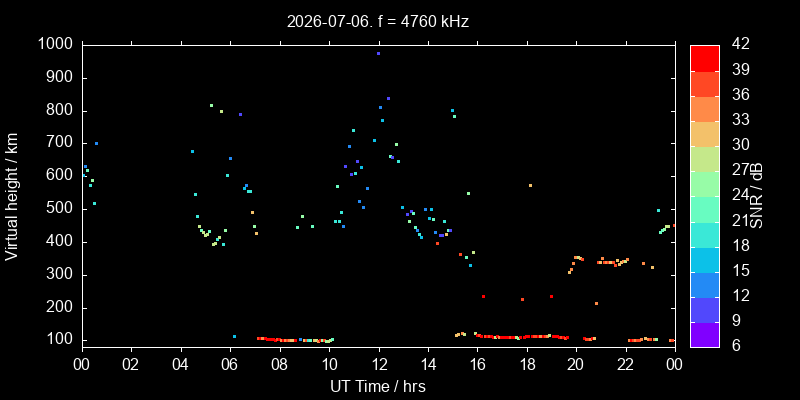Click the SNR / dB colorbar label
The height and width of the screenshot is (400, 800).
point(756,196)
